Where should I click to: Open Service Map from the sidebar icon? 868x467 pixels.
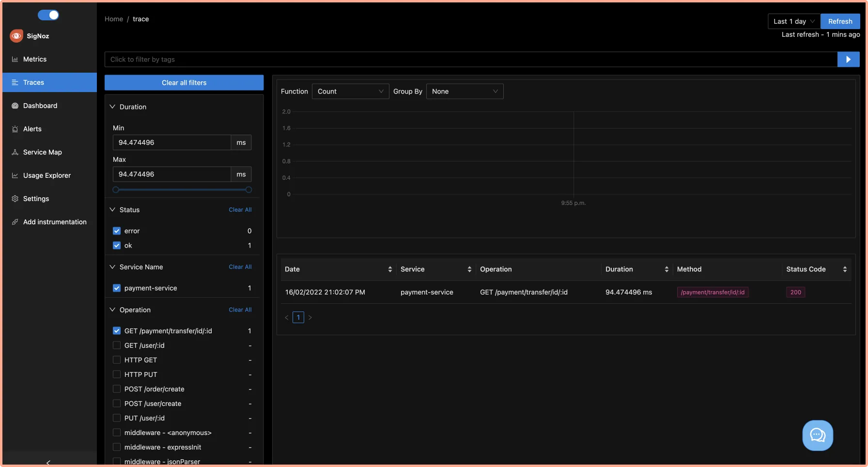(15, 152)
